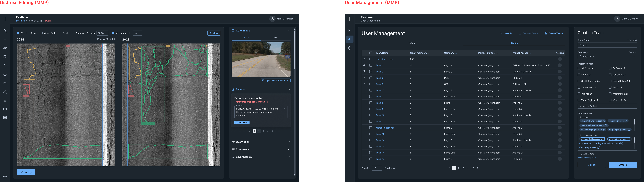Open the Company Fugro Setu dropdown
The width and height of the screenshot is (644, 182).
pyautogui.click(x=607, y=57)
